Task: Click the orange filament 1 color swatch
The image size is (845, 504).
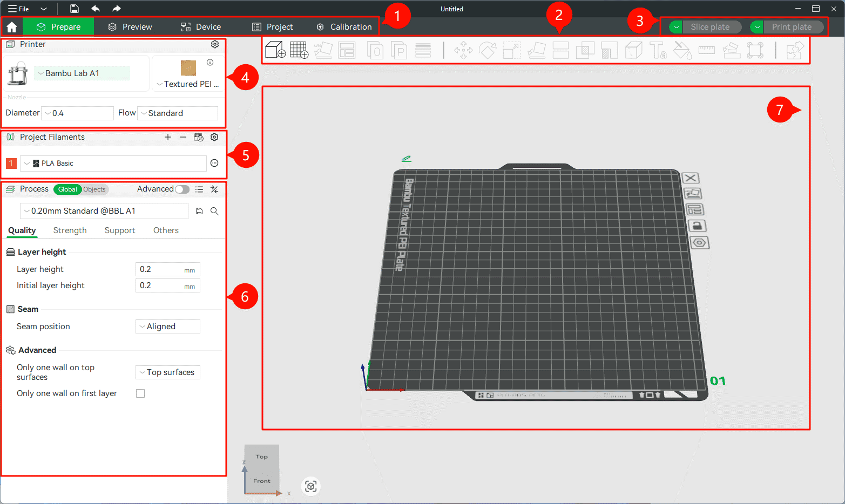Action: pyautogui.click(x=11, y=164)
